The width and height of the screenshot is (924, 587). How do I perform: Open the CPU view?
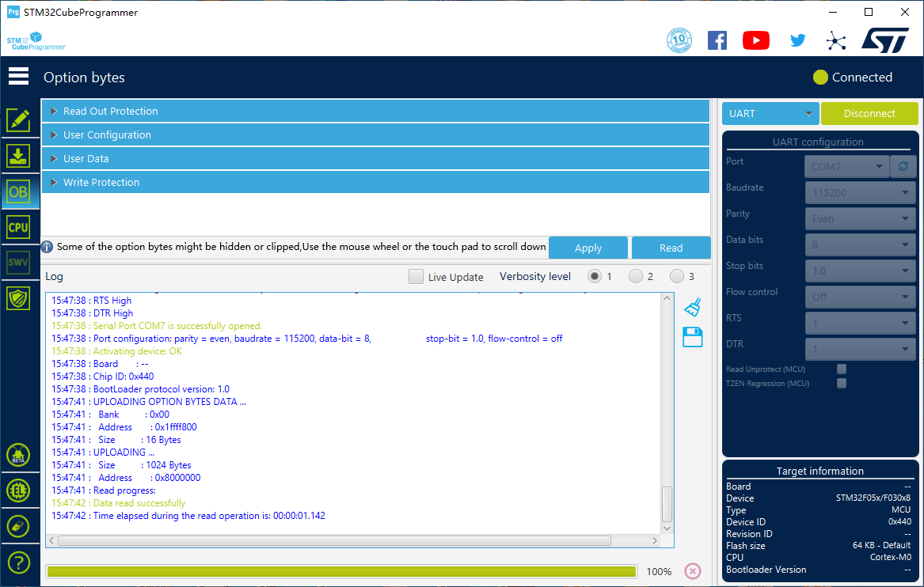[18, 227]
